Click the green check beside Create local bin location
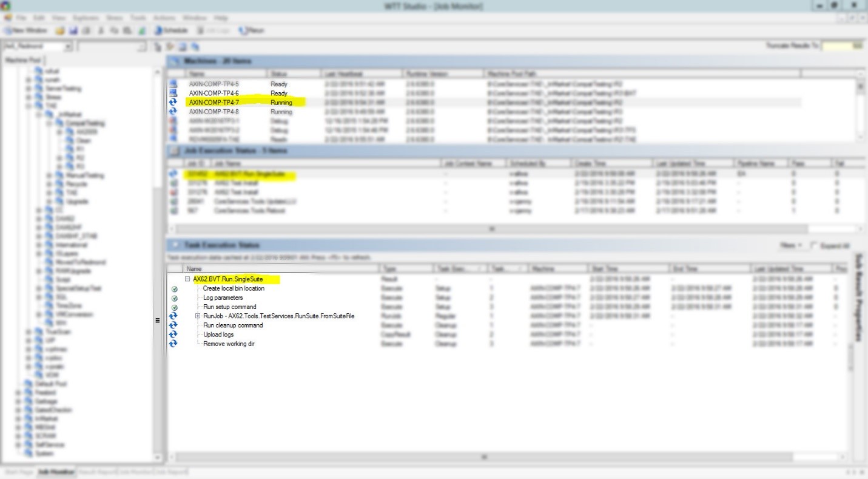This screenshot has height=479, width=868. tap(175, 289)
